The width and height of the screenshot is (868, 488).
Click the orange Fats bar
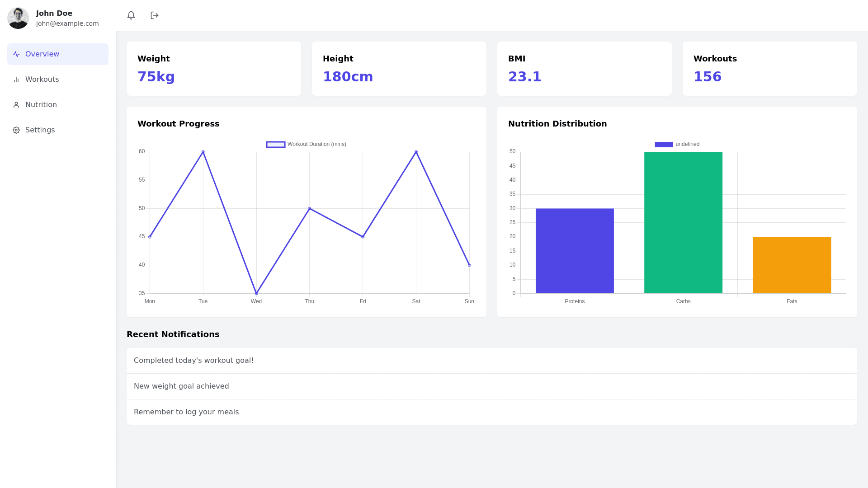pos(792,265)
